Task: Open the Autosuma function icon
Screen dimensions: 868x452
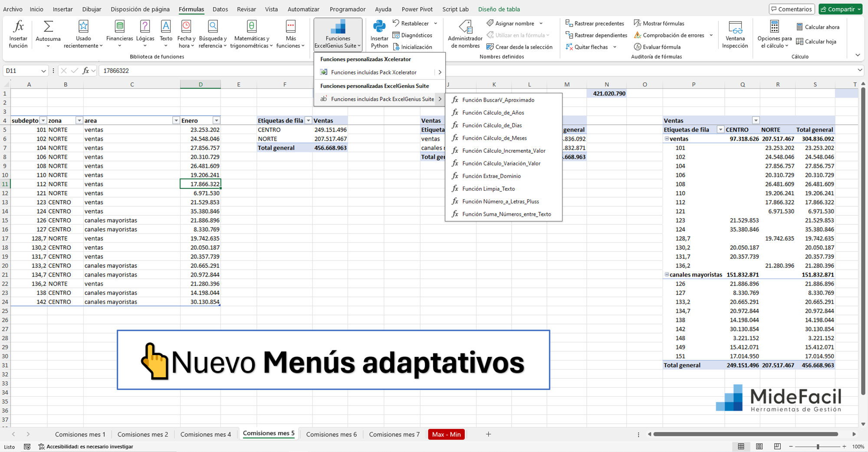Action: pos(48,34)
